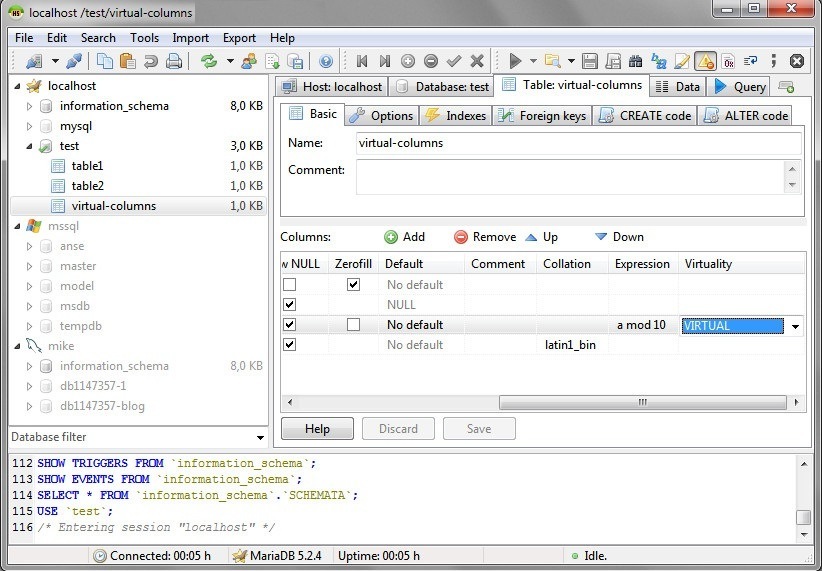822x571 pixels.
Task: Click the Replace text icon
Action: click(658, 61)
